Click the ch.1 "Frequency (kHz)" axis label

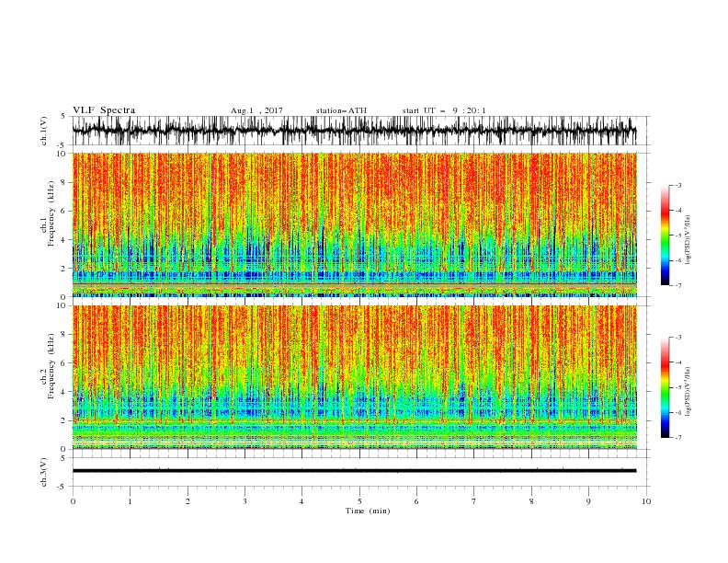tap(51, 214)
